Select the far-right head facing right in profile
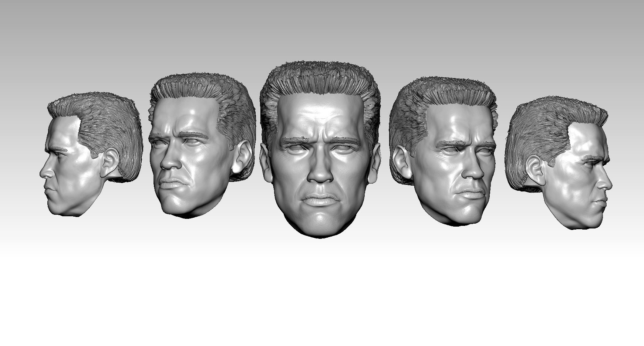The image size is (644, 346). coord(559,163)
